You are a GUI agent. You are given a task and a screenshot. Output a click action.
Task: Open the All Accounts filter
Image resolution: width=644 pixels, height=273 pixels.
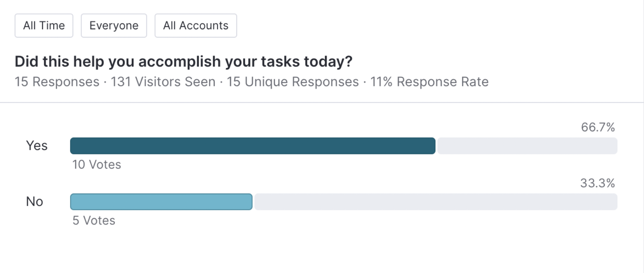(196, 25)
